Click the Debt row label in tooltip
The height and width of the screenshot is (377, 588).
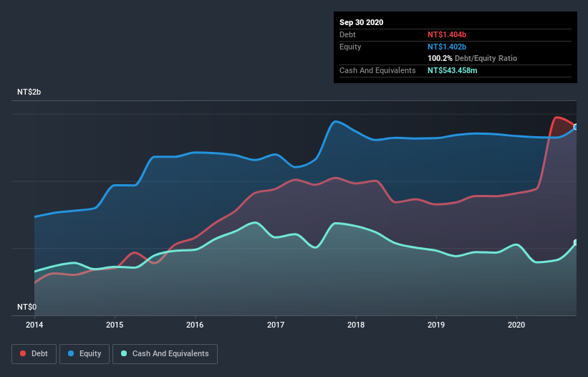coord(347,34)
